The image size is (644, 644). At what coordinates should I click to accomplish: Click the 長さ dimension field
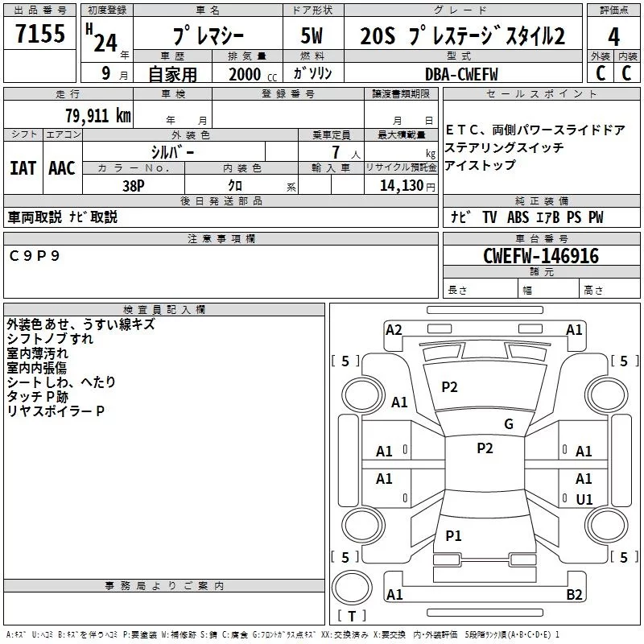coord(481,290)
